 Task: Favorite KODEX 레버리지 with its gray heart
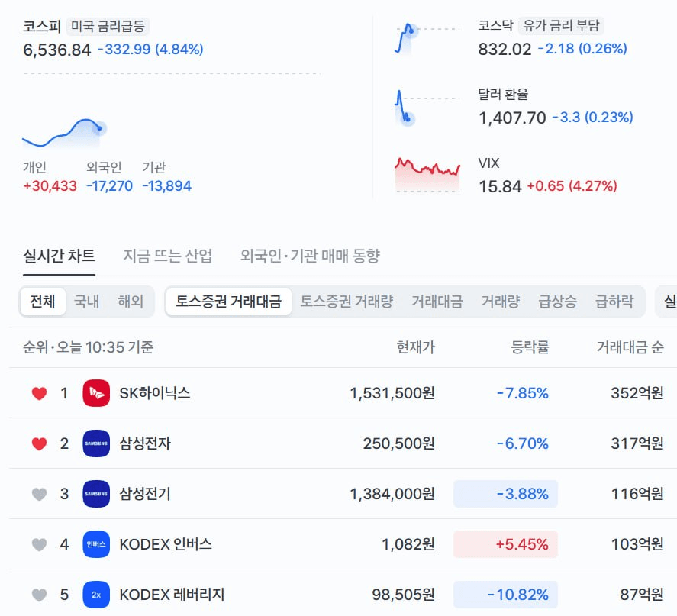coord(39,595)
